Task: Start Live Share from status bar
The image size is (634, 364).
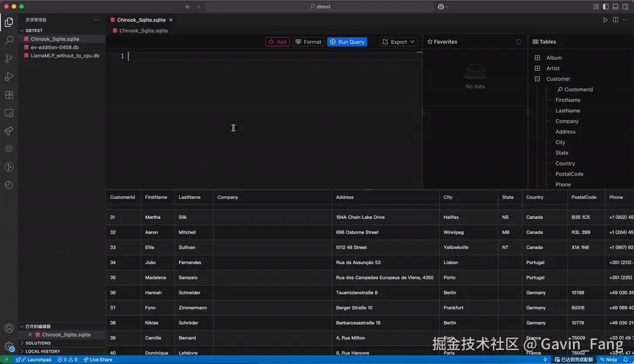Action: click(98, 359)
